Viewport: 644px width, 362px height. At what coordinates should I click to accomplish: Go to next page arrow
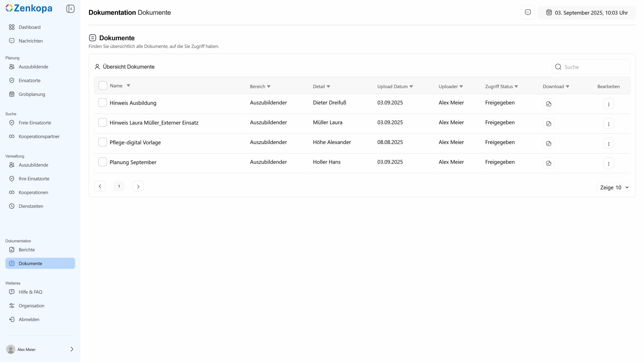coord(138,186)
